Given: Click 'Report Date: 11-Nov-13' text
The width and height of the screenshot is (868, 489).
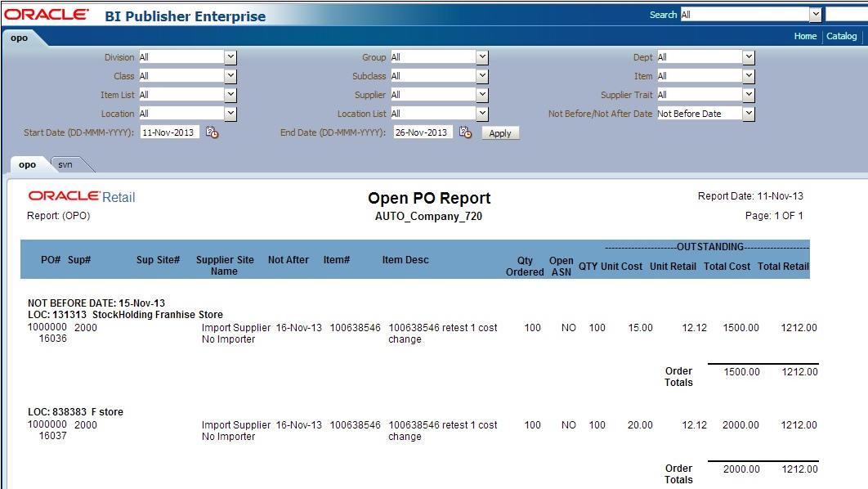Looking at the screenshot, I should click(x=750, y=196).
